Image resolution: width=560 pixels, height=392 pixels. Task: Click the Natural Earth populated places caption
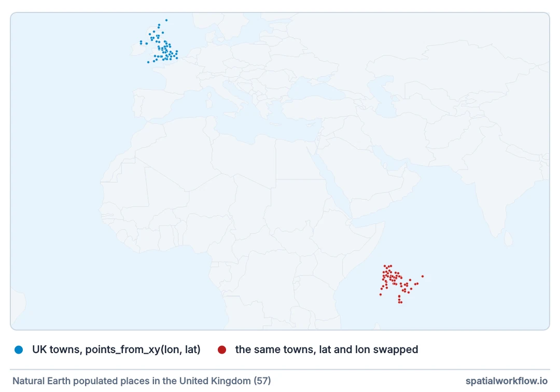142,381
